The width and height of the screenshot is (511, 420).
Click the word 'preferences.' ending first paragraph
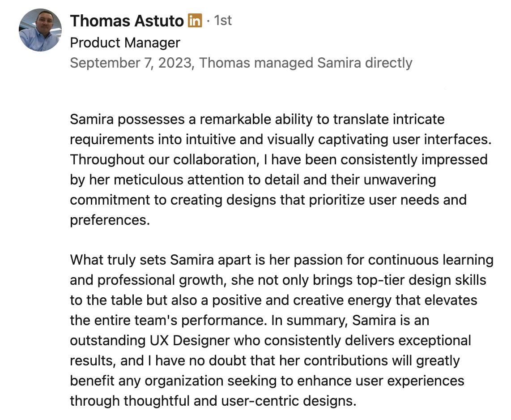click(110, 220)
